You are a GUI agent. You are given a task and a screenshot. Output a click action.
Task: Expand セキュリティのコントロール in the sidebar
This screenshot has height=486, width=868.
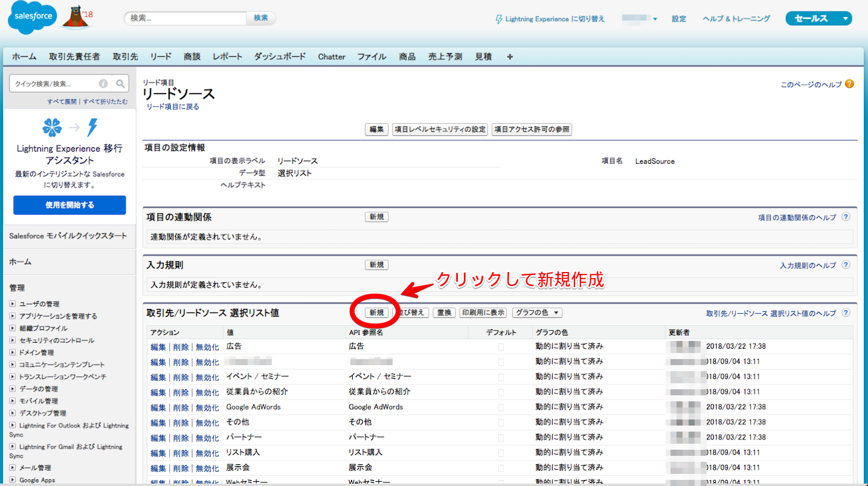point(12,340)
